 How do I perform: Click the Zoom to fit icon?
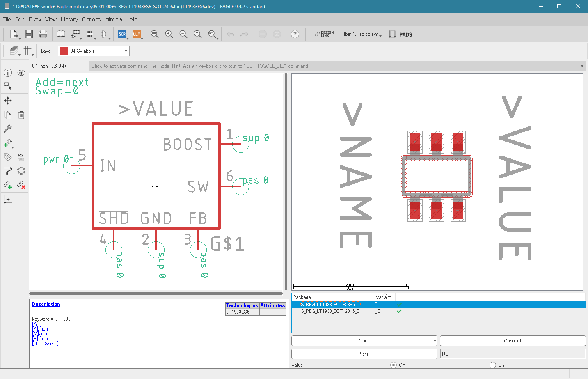[x=155, y=34]
